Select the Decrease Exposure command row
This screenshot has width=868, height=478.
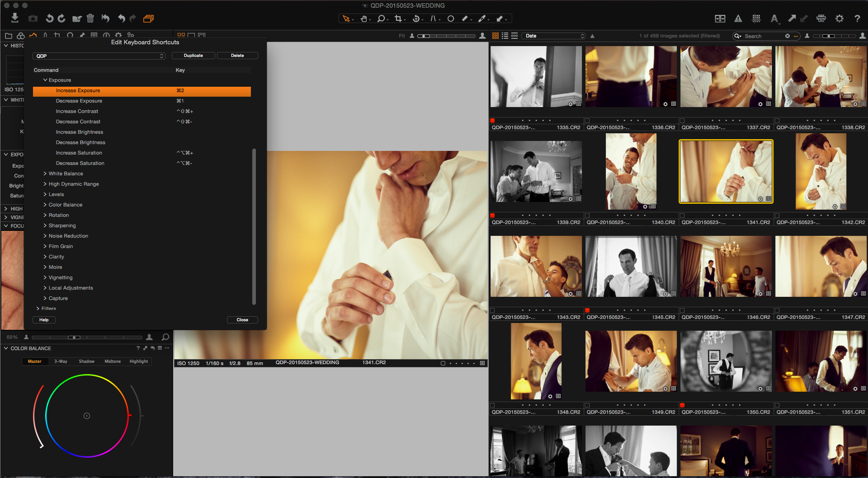click(142, 101)
